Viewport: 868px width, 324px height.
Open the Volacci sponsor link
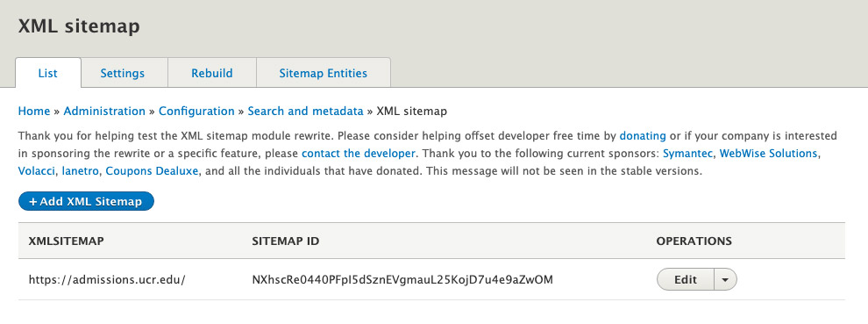click(x=37, y=171)
